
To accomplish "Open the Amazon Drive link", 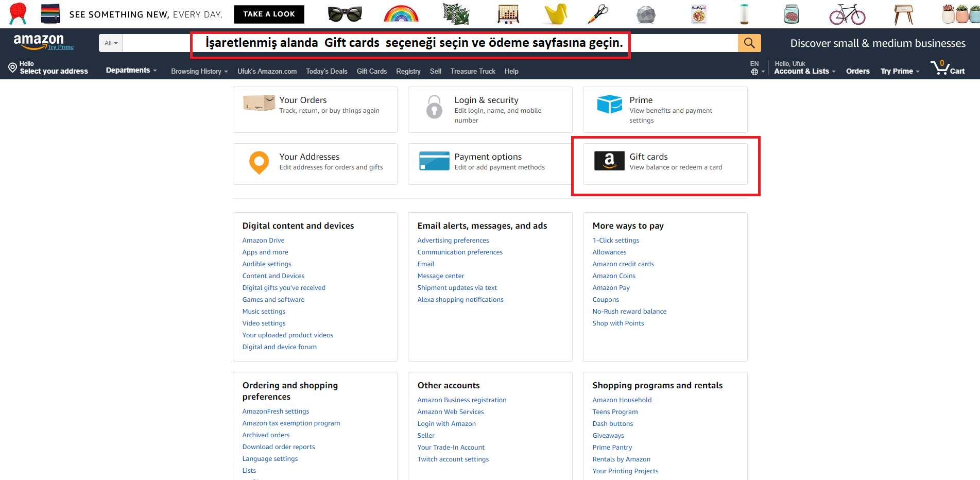I will pos(263,241).
